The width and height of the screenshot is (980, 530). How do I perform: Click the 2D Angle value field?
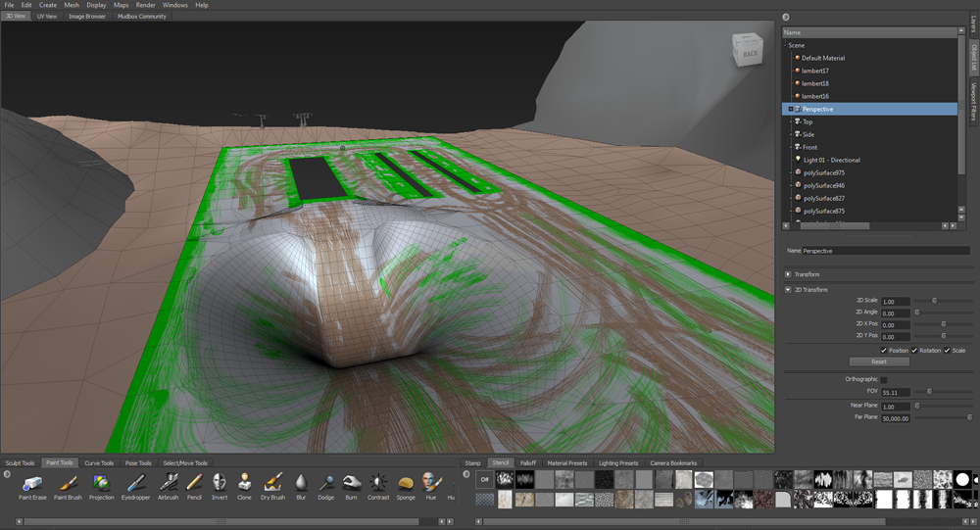(x=895, y=313)
